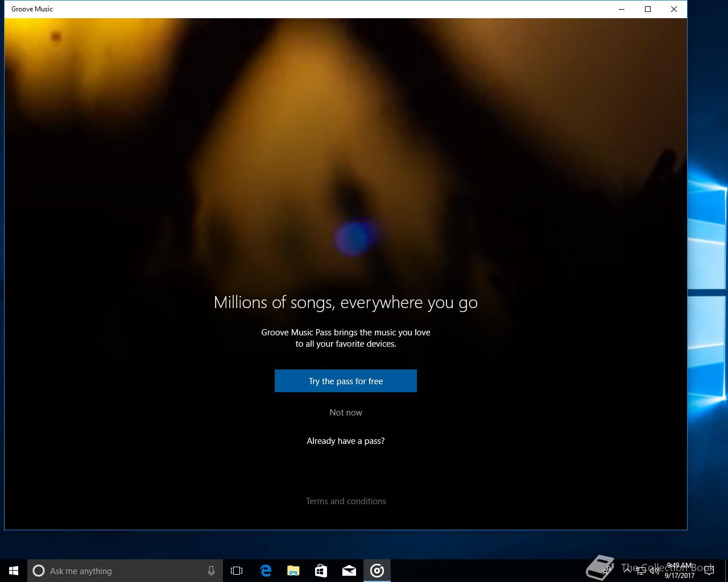Click the Show desktop strip at the taskbar end
Image resolution: width=728 pixels, height=582 pixels.
[x=726, y=571]
